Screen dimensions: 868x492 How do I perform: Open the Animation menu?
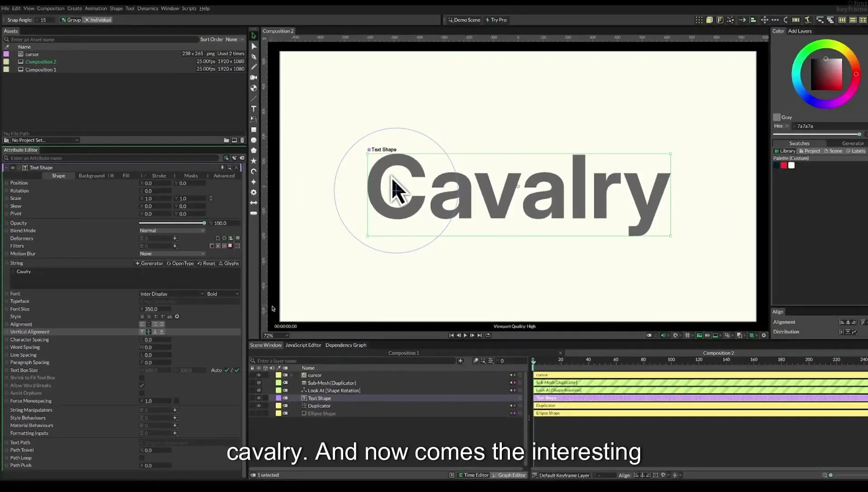(x=96, y=8)
